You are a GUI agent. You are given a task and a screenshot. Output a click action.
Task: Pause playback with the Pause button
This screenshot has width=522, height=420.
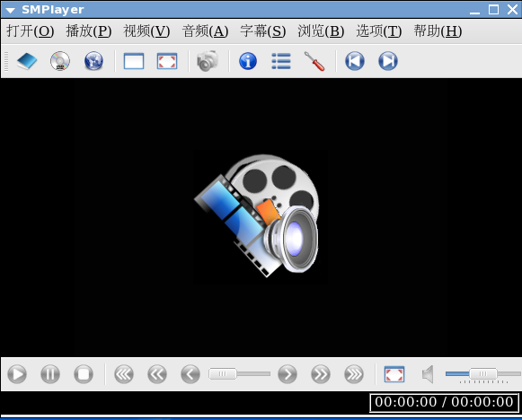tap(50, 374)
